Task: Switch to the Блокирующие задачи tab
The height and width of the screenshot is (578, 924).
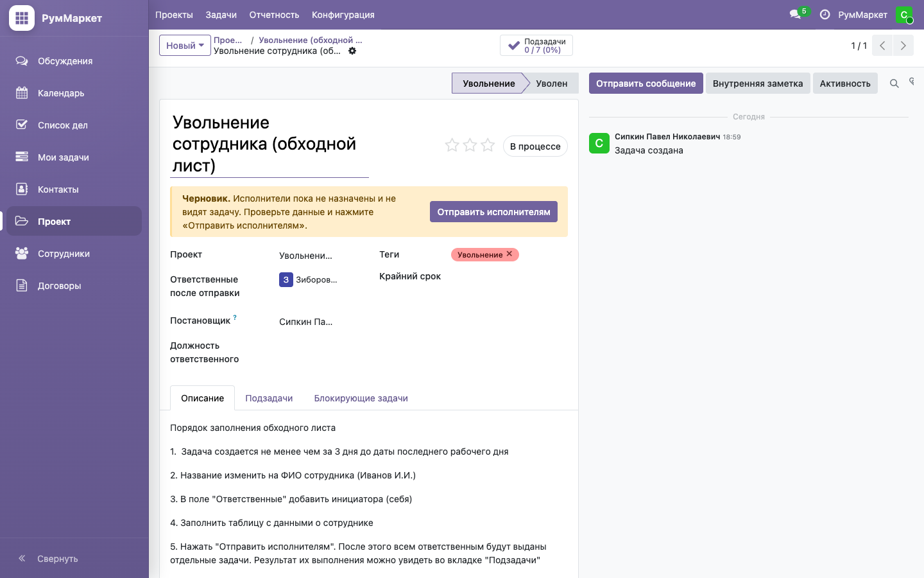Action: click(361, 398)
